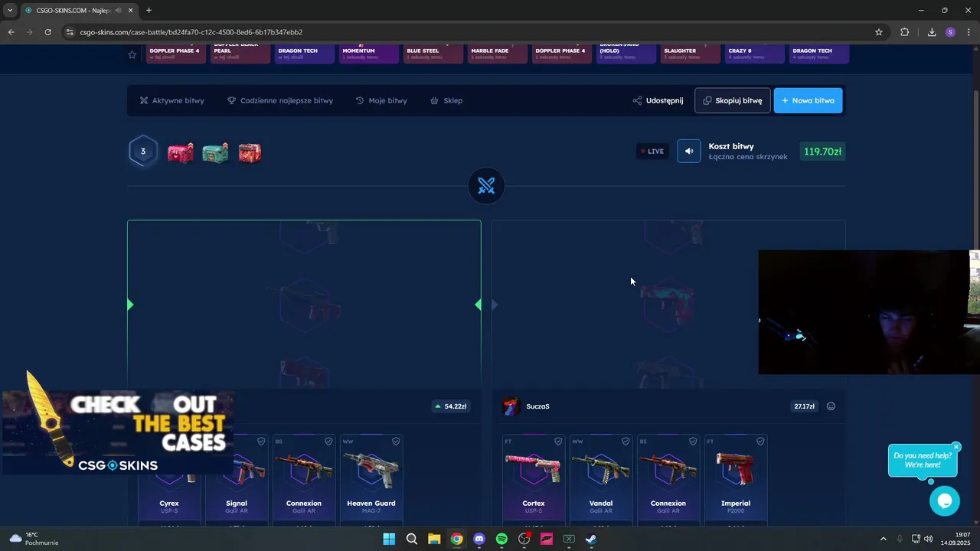Click the CSGO-SKINS best cases banner
This screenshot has width=980, height=551.
tap(117, 423)
